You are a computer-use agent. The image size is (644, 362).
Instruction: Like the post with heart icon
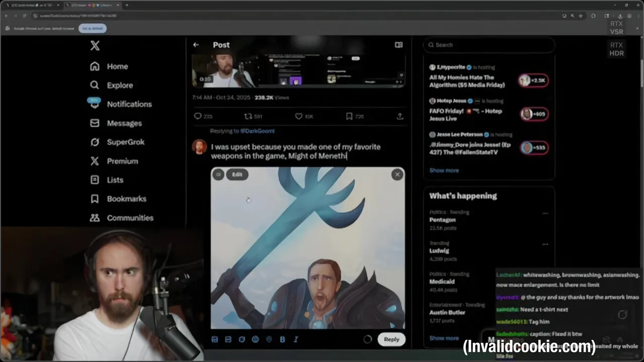[x=298, y=116]
